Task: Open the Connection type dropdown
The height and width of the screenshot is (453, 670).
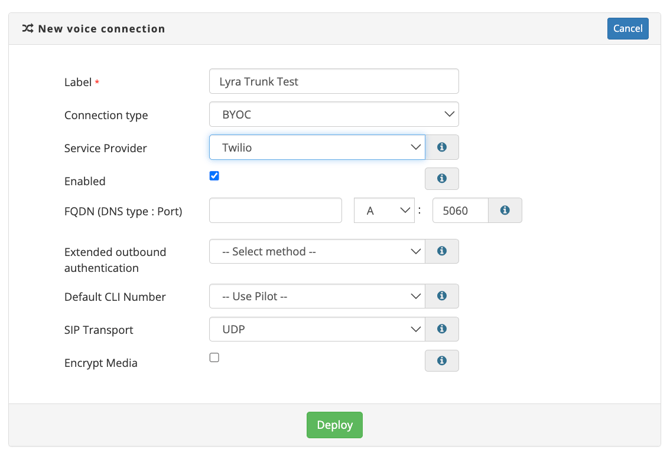Action: click(x=333, y=114)
